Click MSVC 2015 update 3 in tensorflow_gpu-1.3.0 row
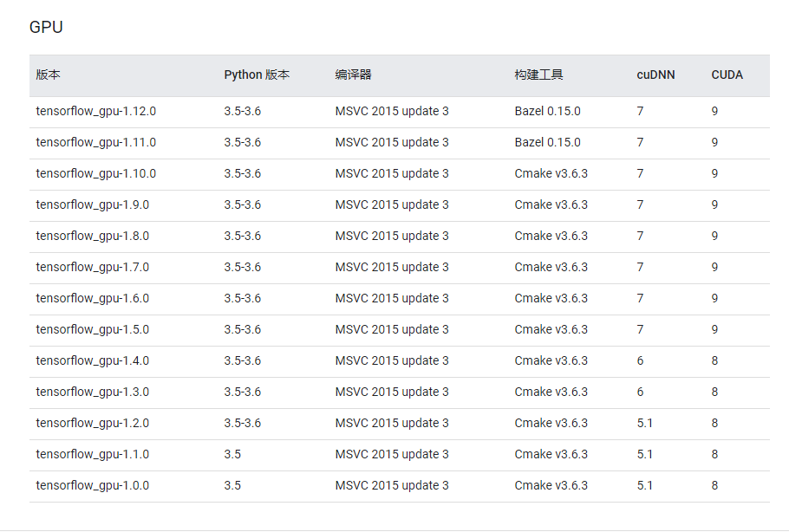Screen dimensions: 789x532 (392, 392)
